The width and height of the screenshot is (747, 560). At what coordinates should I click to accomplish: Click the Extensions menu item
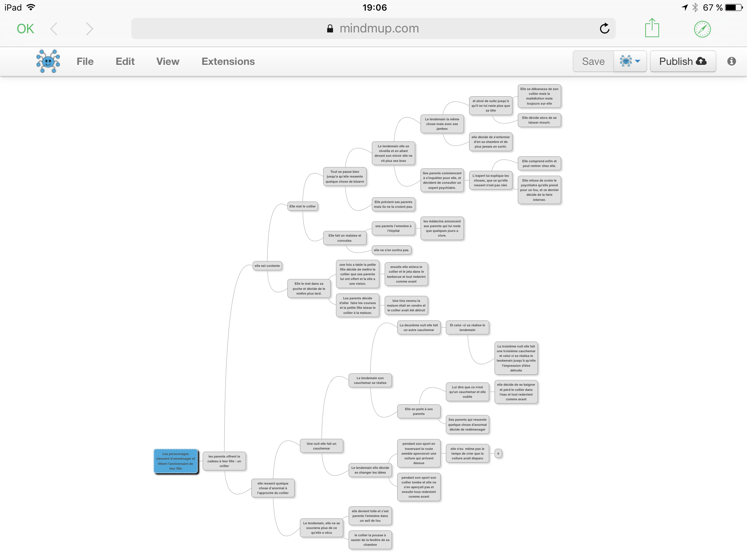pos(228,61)
